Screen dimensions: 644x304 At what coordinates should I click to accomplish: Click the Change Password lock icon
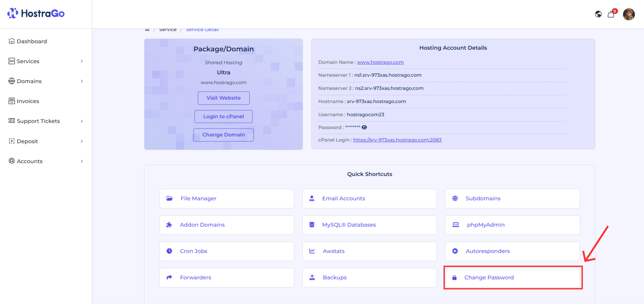pos(454,278)
